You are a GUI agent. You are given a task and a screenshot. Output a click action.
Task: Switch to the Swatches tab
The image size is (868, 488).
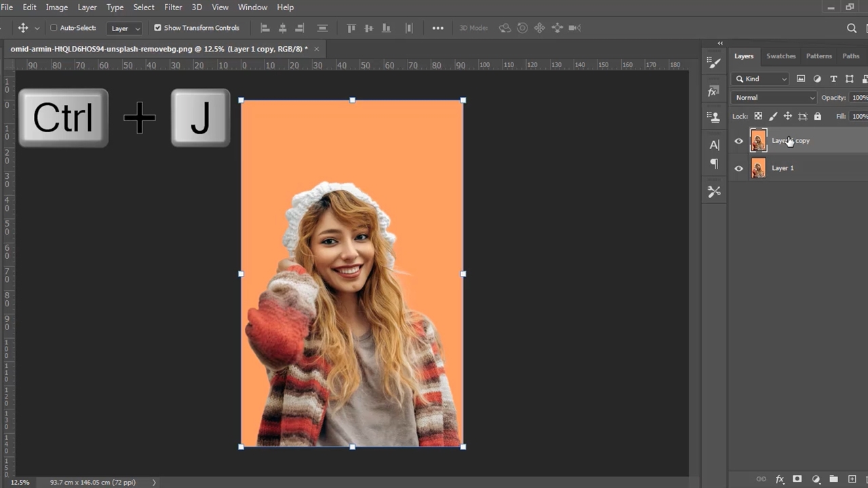(x=781, y=56)
